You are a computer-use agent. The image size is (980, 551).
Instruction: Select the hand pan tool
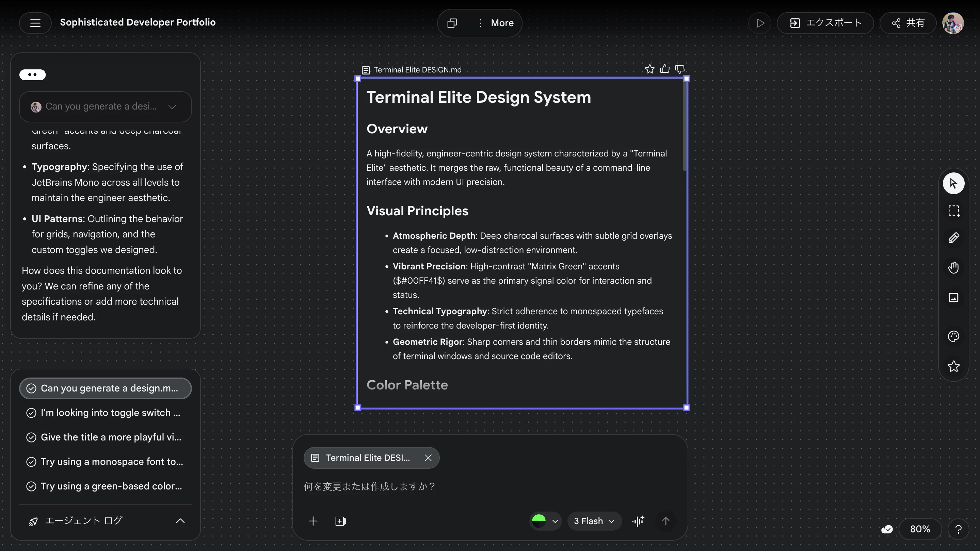[953, 268]
